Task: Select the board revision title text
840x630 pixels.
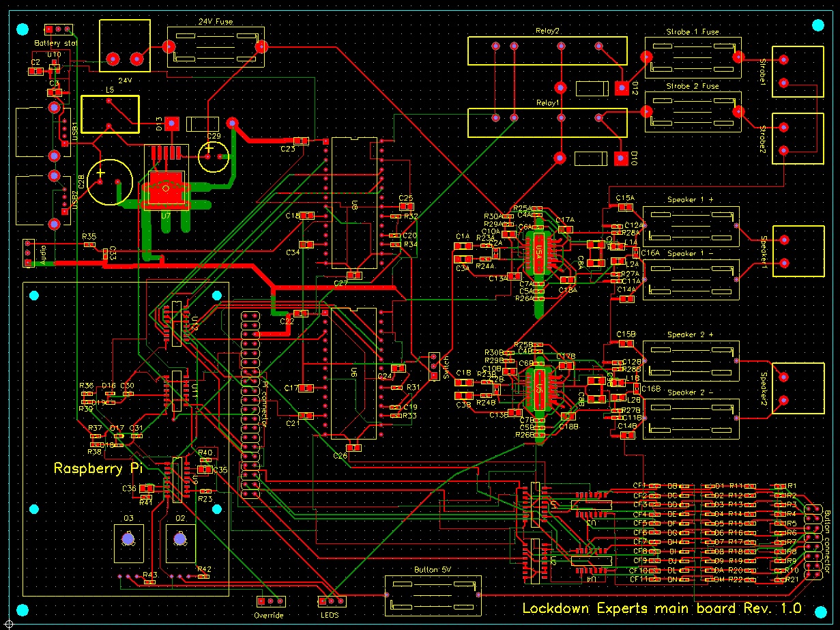Action: point(662,608)
